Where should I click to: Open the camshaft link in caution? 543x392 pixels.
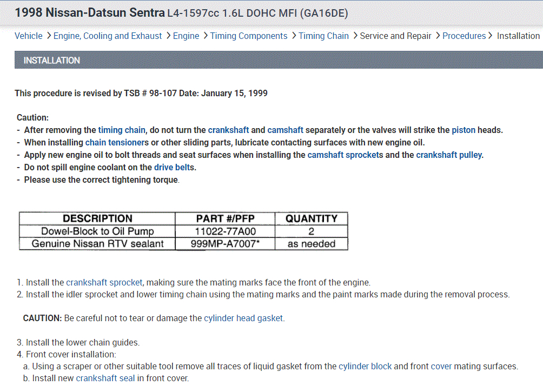285,130
